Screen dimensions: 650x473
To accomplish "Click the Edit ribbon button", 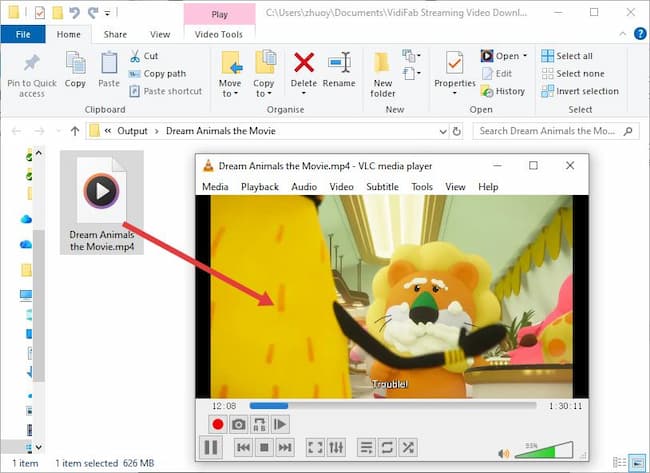I will click(497, 73).
